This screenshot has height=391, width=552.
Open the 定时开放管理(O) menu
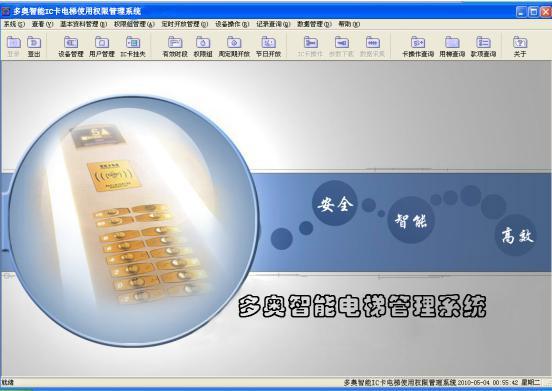[185, 24]
